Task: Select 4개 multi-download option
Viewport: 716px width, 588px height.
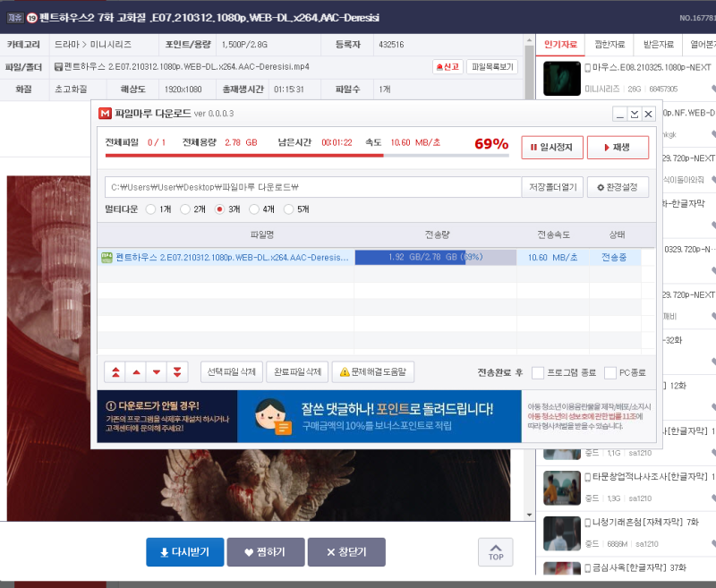Action: [x=254, y=209]
